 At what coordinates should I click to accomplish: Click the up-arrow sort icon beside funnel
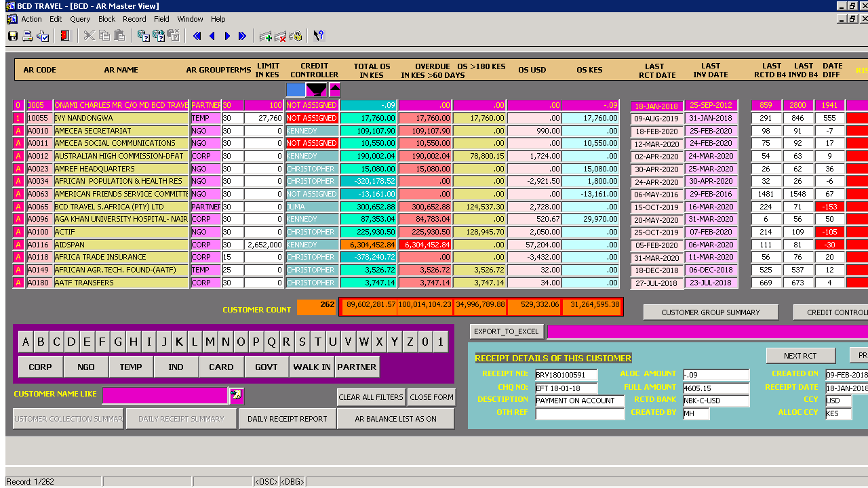point(335,89)
